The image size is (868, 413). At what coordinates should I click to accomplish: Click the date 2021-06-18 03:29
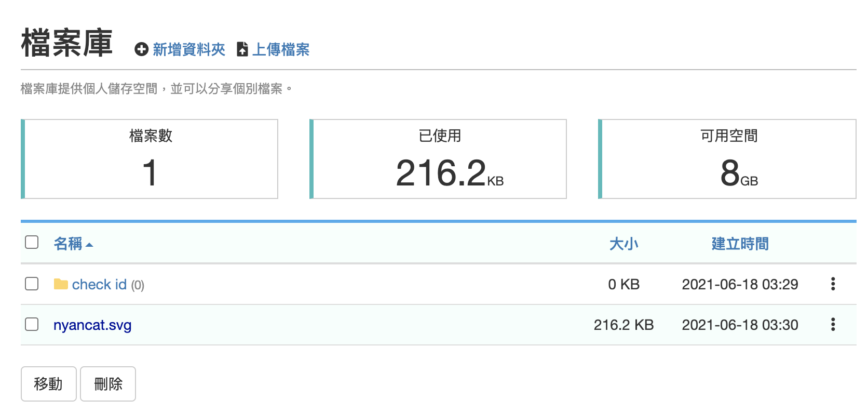tap(740, 284)
